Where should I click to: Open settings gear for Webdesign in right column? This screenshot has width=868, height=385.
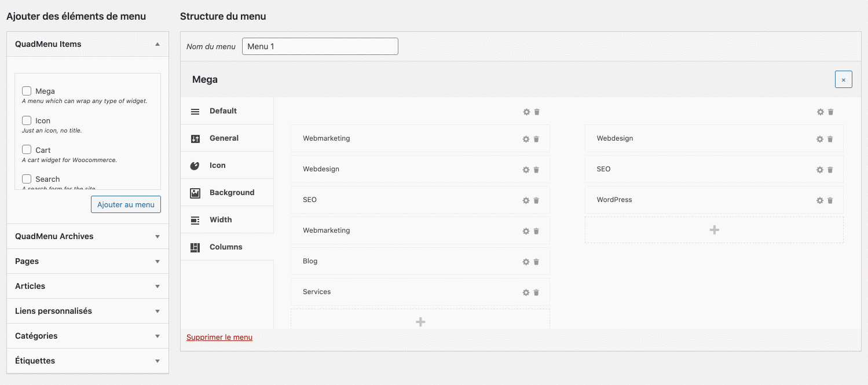pos(819,139)
